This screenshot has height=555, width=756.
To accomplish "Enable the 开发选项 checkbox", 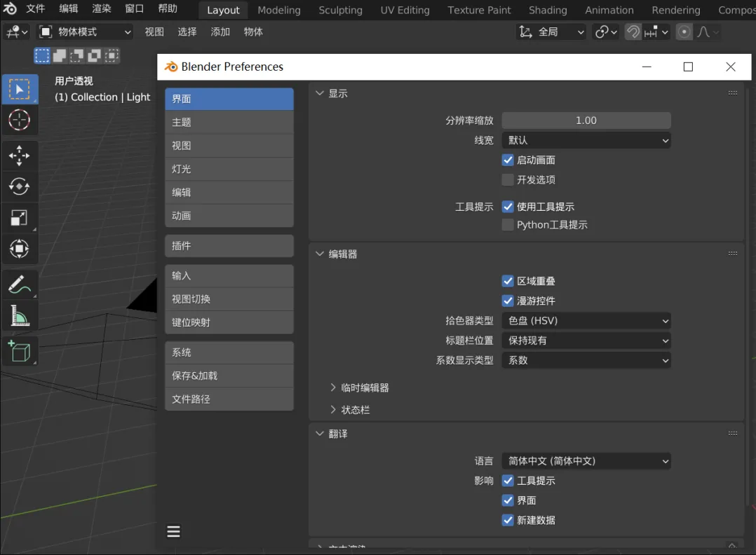I will click(x=508, y=180).
